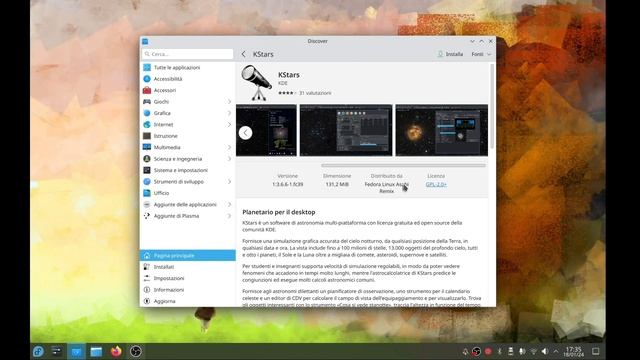Expand hidden system tray icons arrow
The height and width of the screenshot is (360, 640).
pyautogui.click(x=556, y=351)
